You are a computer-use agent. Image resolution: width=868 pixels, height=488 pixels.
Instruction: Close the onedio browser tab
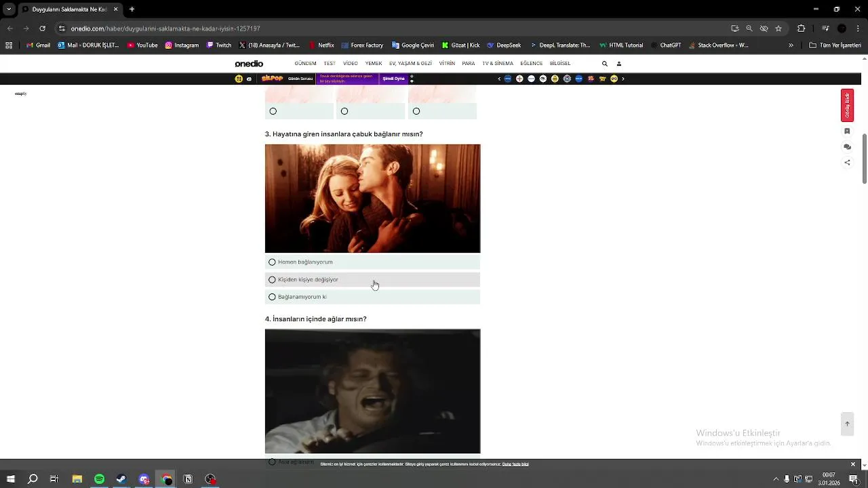116,9
